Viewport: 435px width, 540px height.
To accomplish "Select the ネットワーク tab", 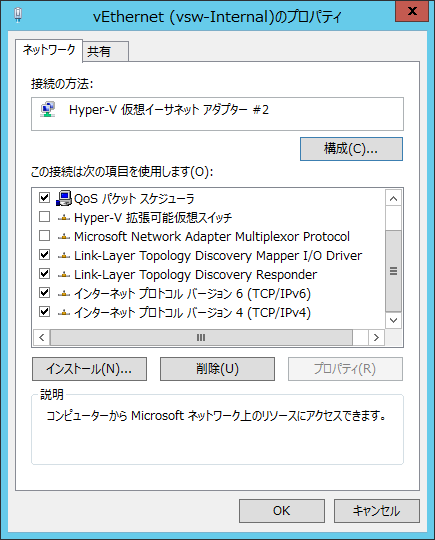I will coord(49,50).
